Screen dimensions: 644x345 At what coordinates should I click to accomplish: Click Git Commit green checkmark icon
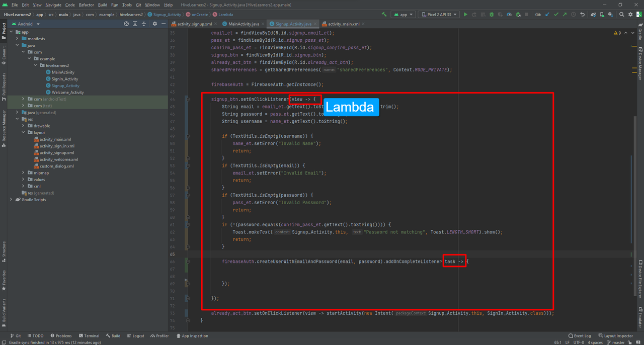[x=556, y=15]
